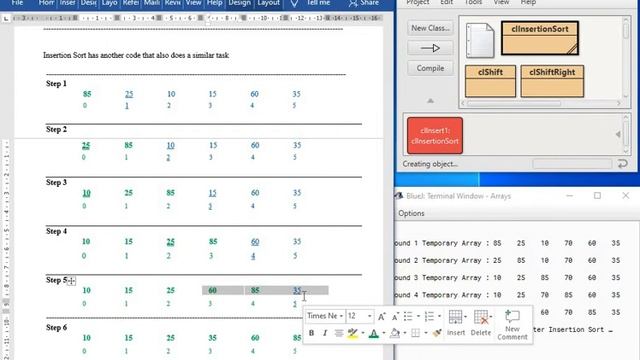Decrease font size with shrink font icon
The image size is (640, 360).
click(x=395, y=316)
